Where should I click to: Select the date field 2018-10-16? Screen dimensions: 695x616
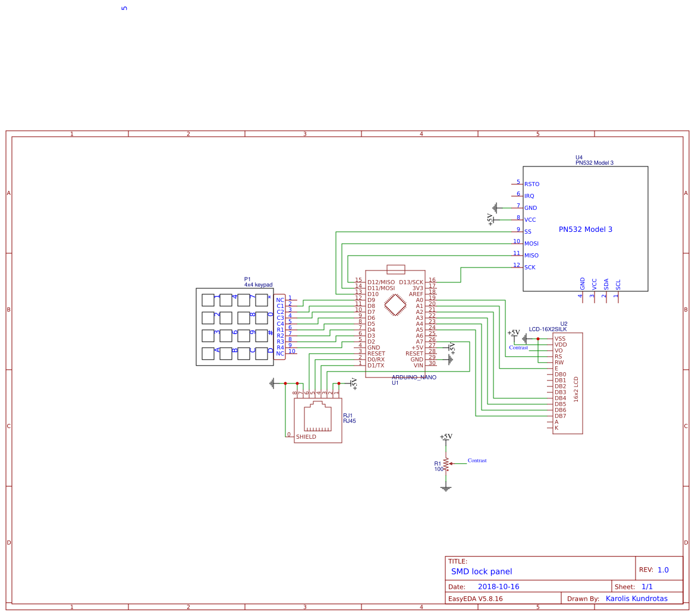[x=498, y=587]
